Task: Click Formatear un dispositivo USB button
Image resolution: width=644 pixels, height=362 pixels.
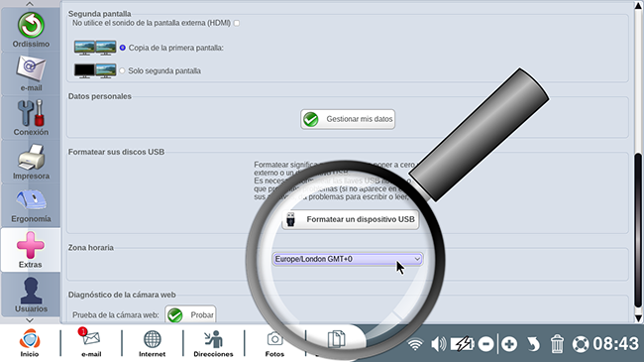Action: coord(351,219)
